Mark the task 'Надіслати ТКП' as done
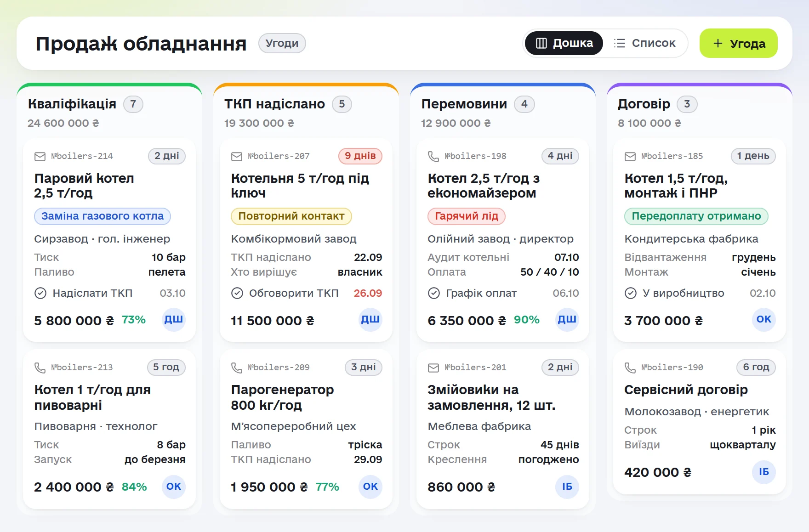The width and height of the screenshot is (809, 532). [40, 293]
